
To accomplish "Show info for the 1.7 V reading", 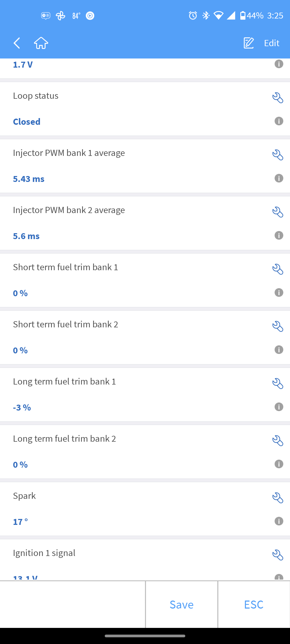I will point(279,64).
